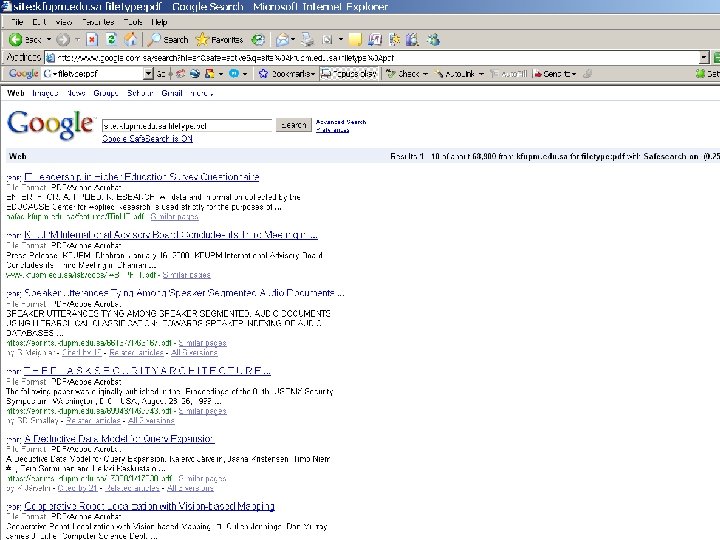Switch to Google Scholar tab
The height and width of the screenshot is (540, 720).
(x=140, y=93)
